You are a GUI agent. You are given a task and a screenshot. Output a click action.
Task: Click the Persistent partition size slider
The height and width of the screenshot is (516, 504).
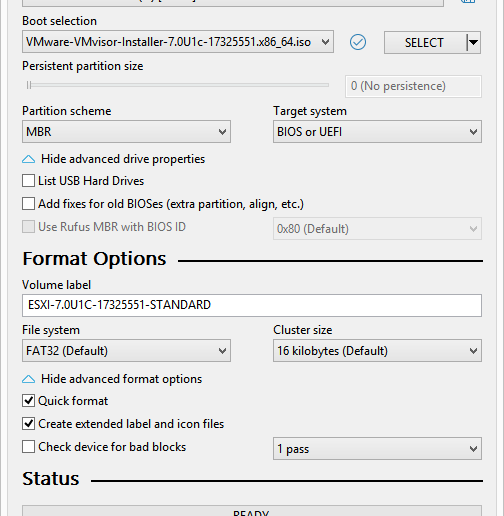178,86
